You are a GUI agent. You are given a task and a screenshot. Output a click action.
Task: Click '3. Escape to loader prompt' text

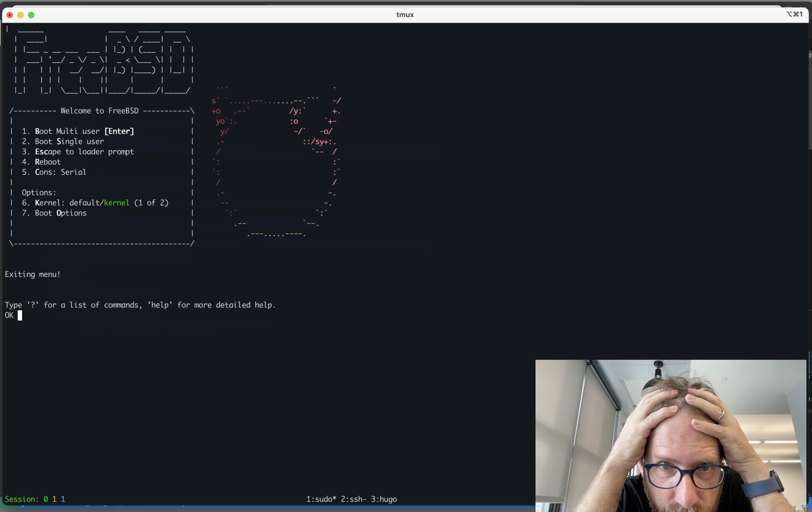[x=78, y=152]
